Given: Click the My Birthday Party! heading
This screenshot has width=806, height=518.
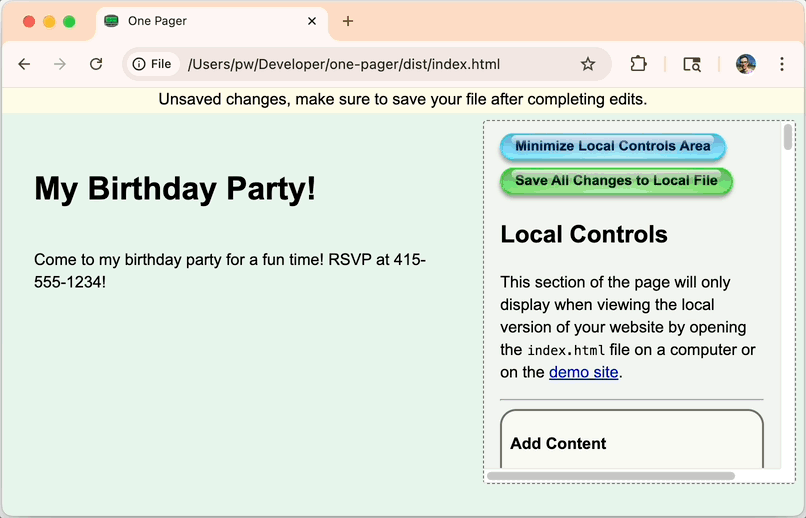Looking at the screenshot, I should point(175,188).
